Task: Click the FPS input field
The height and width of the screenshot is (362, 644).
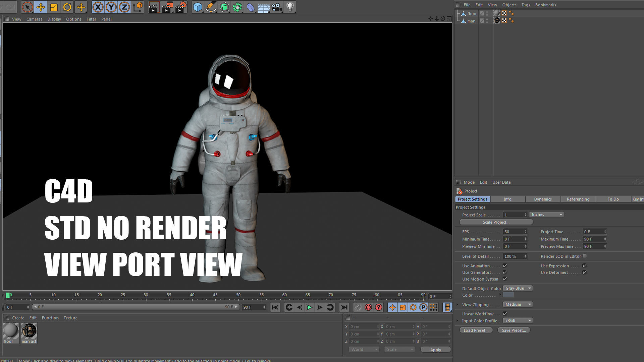Action: [515, 232]
